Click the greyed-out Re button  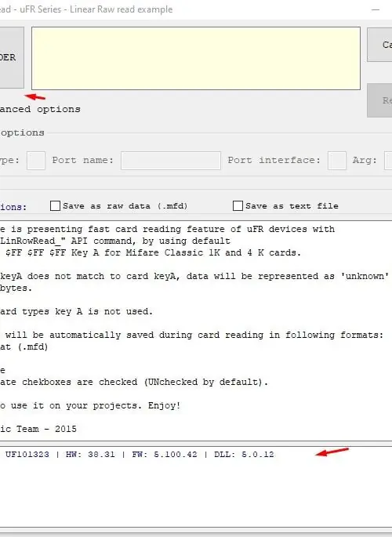click(x=379, y=100)
